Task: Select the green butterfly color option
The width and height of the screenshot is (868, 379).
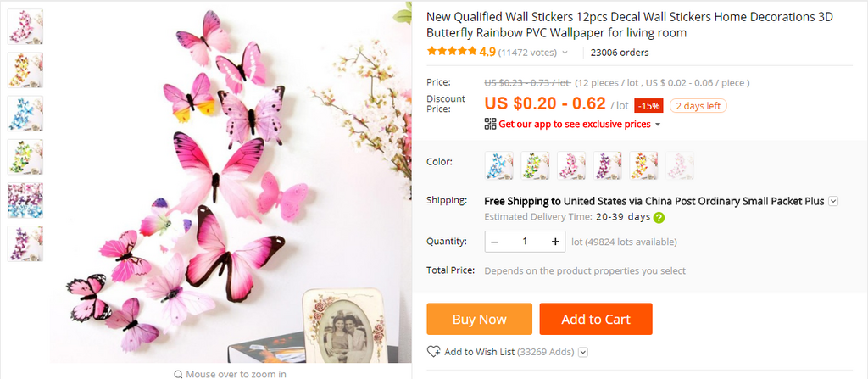Action: pyautogui.click(x=535, y=165)
